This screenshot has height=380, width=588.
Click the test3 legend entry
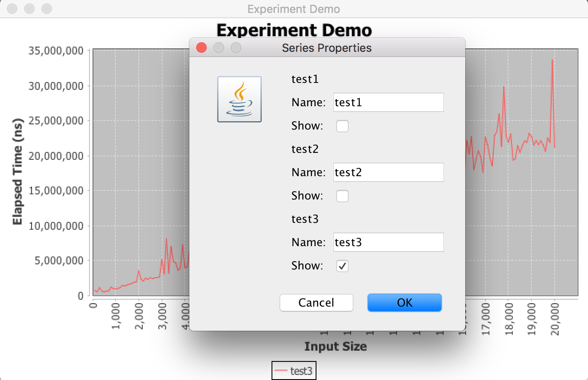tap(294, 370)
